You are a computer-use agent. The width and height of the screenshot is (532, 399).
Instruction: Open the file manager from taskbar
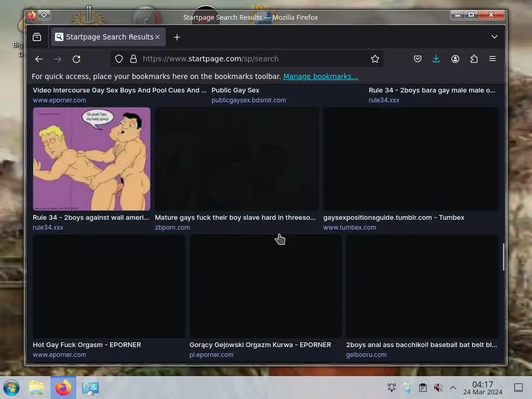pos(36,388)
